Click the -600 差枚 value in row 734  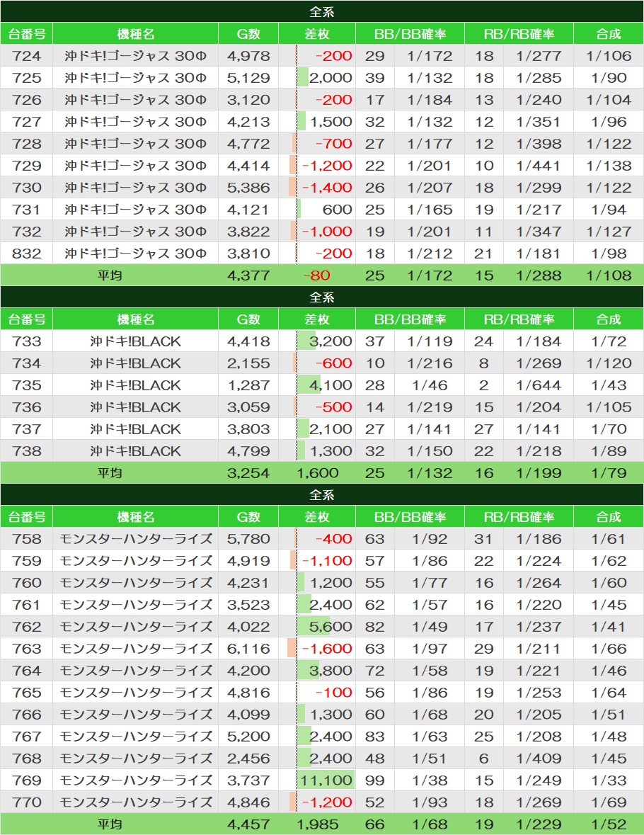334,363
